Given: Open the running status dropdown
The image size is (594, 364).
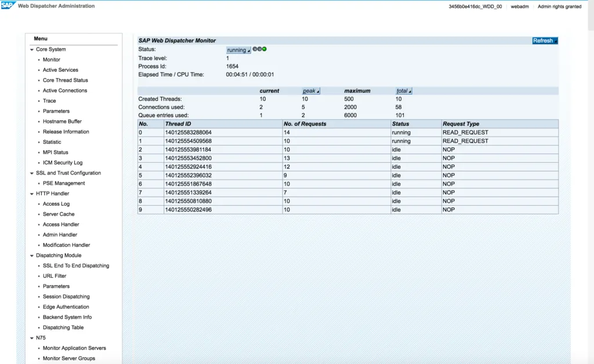Looking at the screenshot, I should [238, 50].
